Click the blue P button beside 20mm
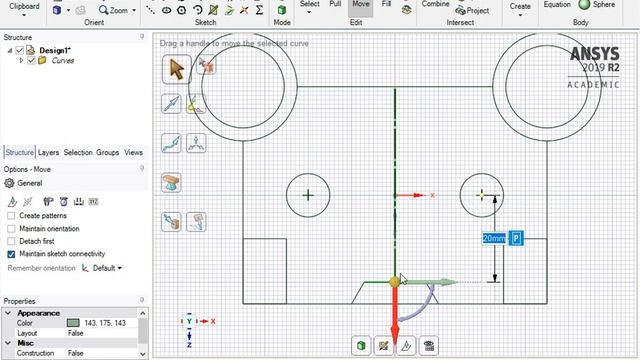The height and width of the screenshot is (360, 640). pos(516,238)
